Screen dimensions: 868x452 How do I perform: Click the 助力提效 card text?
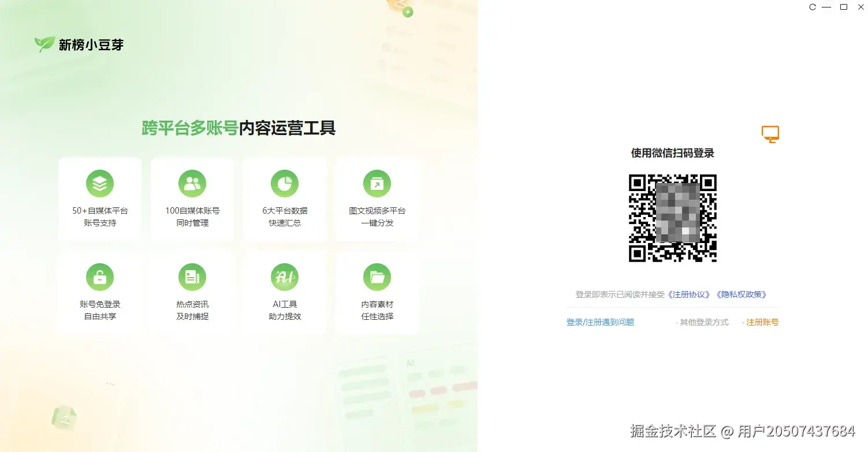pyautogui.click(x=285, y=316)
